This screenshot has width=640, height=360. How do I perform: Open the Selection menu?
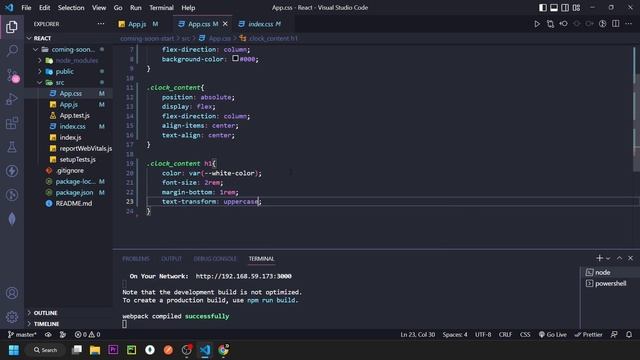[71, 8]
